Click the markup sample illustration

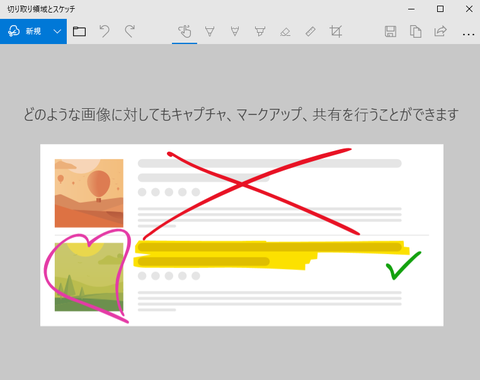point(242,235)
